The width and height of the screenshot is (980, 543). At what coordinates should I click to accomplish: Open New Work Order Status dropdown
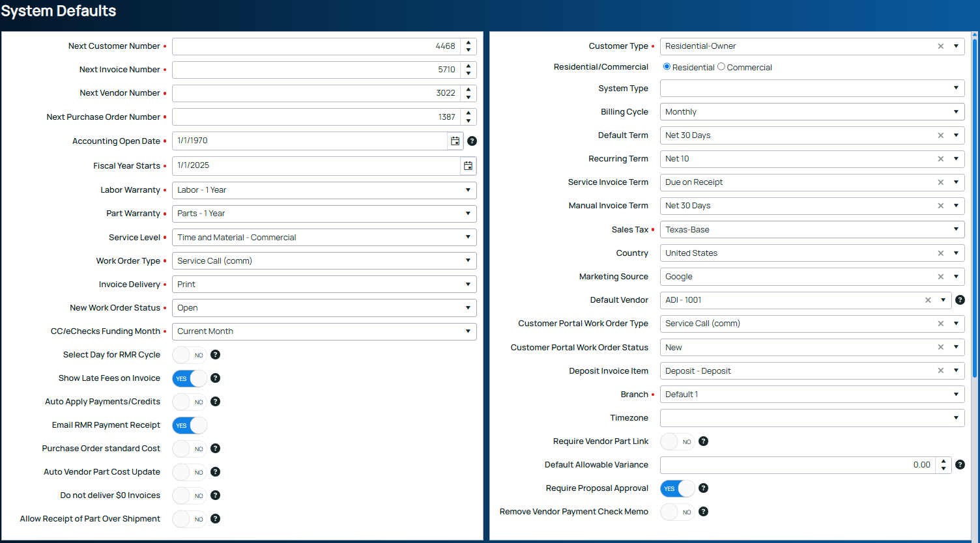coord(468,308)
